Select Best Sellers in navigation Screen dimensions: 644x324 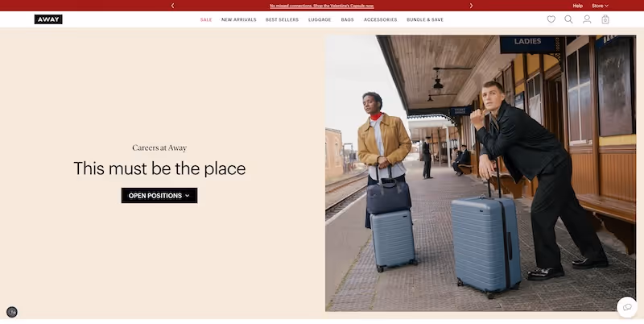pos(283,19)
